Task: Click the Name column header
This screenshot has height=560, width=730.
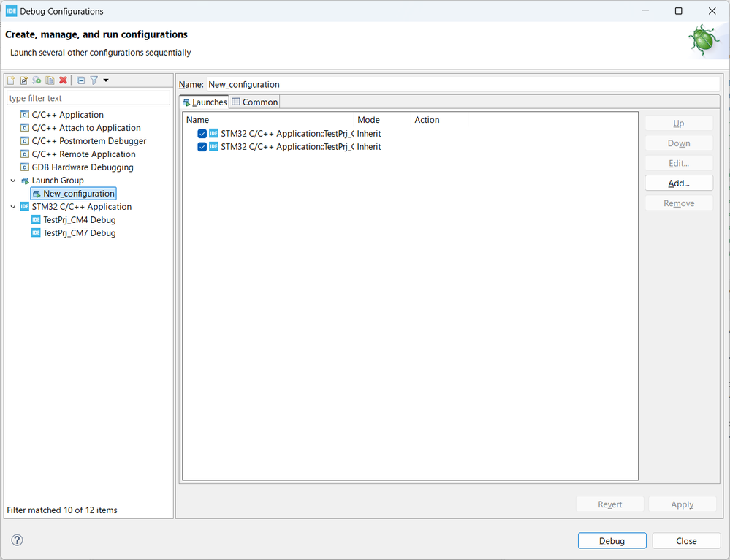Action: click(x=267, y=120)
